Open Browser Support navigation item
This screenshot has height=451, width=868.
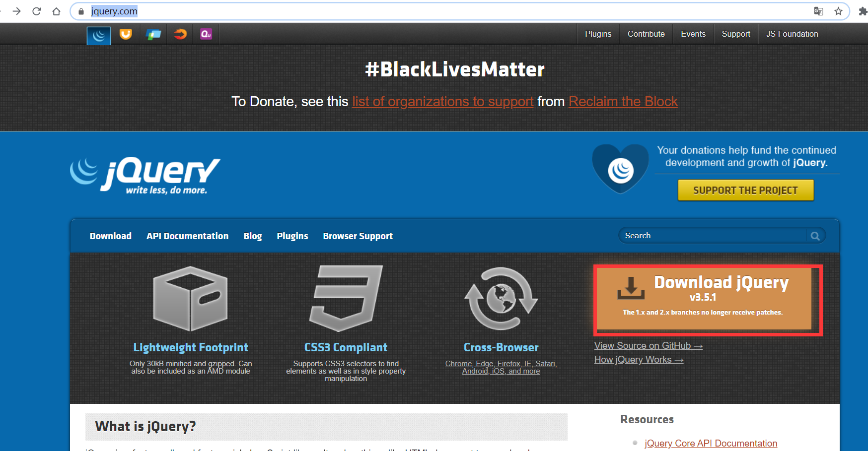coord(358,236)
